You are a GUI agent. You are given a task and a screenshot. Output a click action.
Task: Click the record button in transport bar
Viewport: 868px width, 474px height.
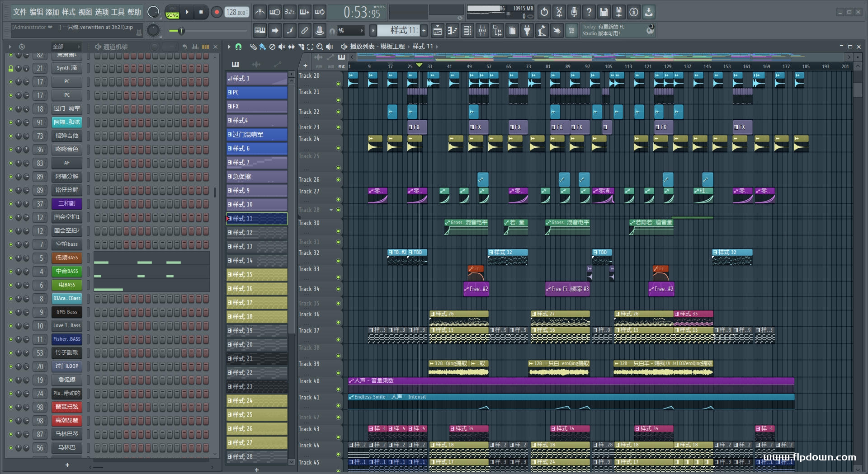click(x=217, y=12)
